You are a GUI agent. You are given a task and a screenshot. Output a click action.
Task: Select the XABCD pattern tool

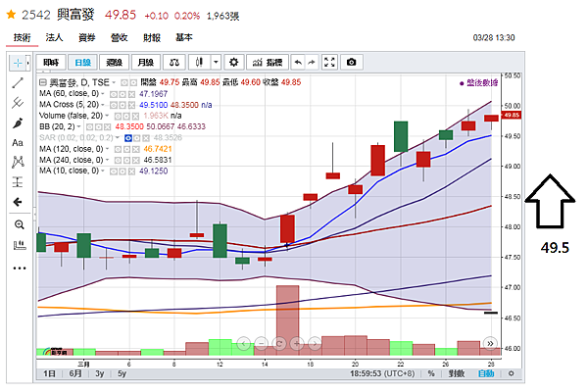[18, 162]
